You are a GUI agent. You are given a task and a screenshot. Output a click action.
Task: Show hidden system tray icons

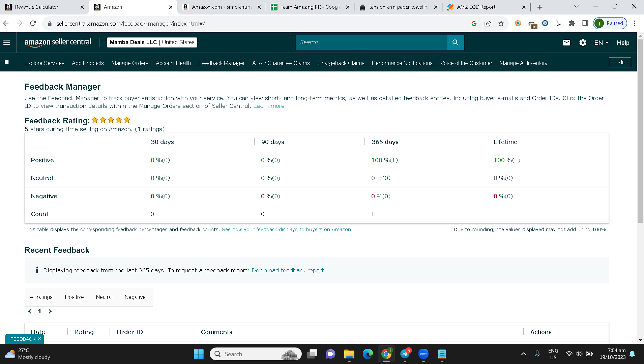(x=523, y=354)
